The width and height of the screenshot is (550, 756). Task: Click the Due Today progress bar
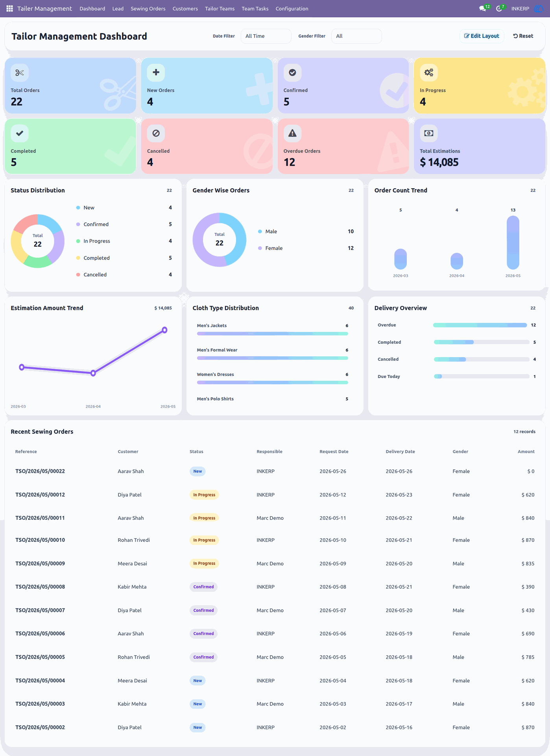coord(481,376)
